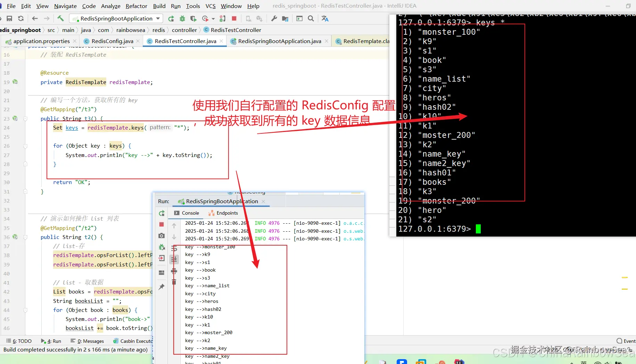Start debugging with the main toolbar bug icon
636x364 pixels.
click(182, 18)
